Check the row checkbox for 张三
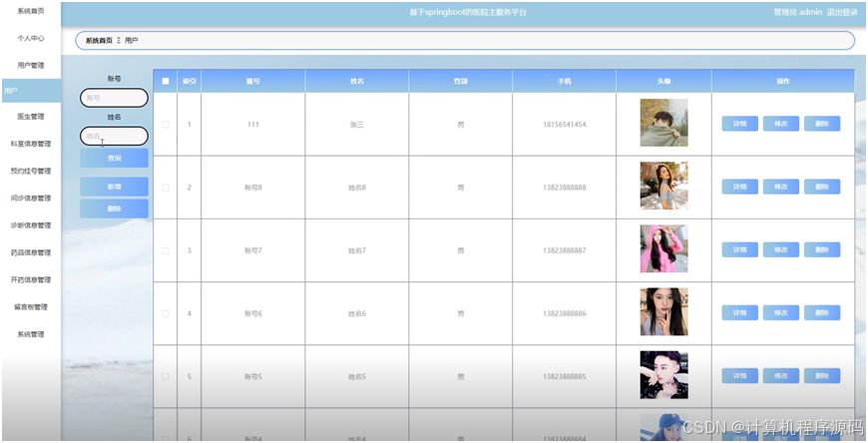 tap(165, 124)
